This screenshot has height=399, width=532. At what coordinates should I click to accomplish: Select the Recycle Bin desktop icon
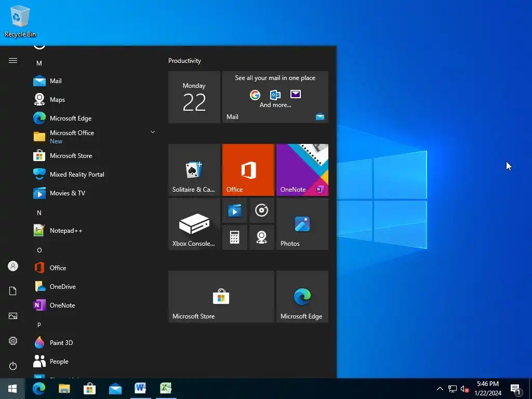tap(20, 21)
